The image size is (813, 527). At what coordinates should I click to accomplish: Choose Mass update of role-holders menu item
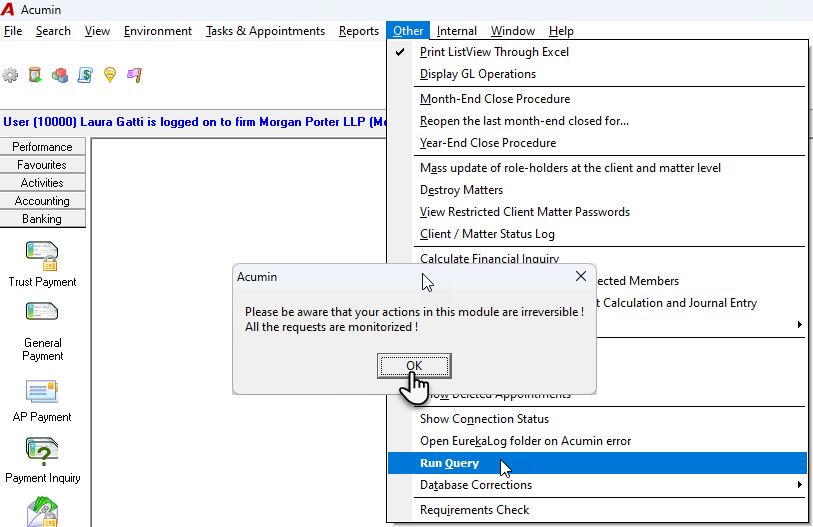point(597,168)
